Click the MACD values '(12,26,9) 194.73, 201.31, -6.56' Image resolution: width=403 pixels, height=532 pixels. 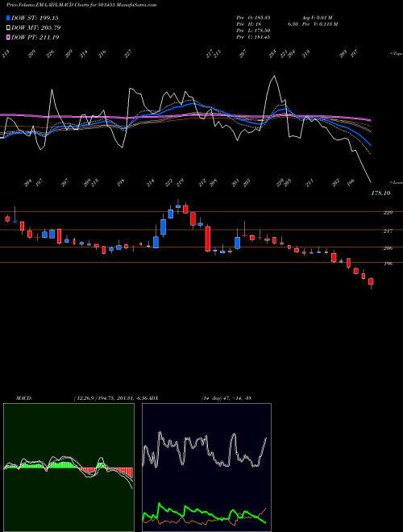point(112,397)
